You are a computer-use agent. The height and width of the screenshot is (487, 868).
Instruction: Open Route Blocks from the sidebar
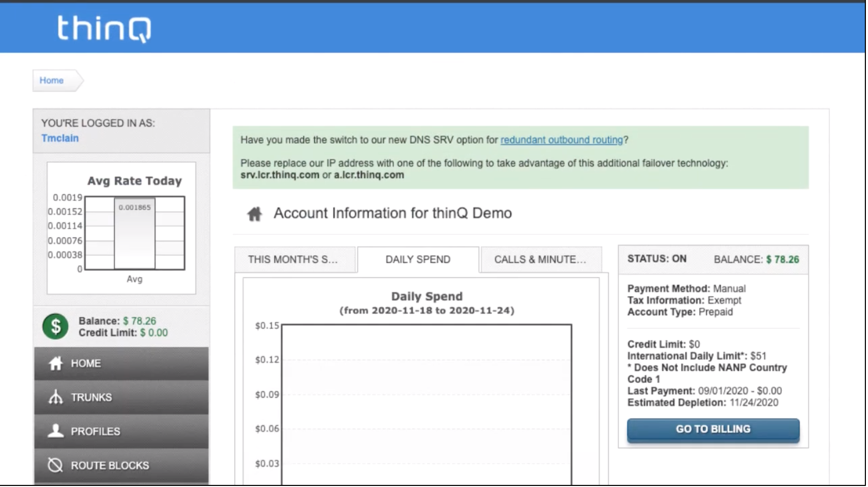[x=110, y=466]
